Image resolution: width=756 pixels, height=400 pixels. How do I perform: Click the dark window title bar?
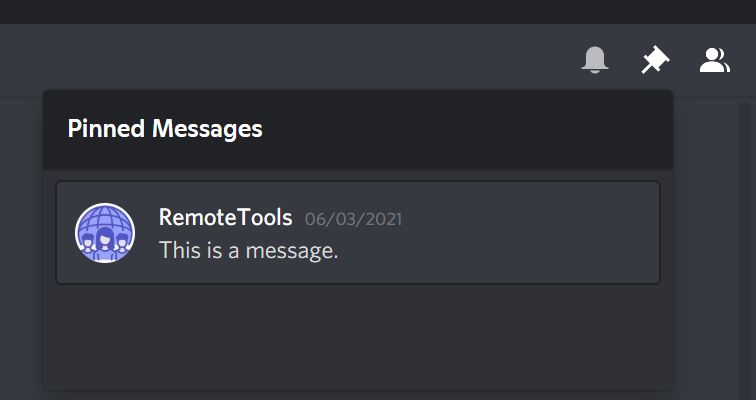tap(378, 12)
